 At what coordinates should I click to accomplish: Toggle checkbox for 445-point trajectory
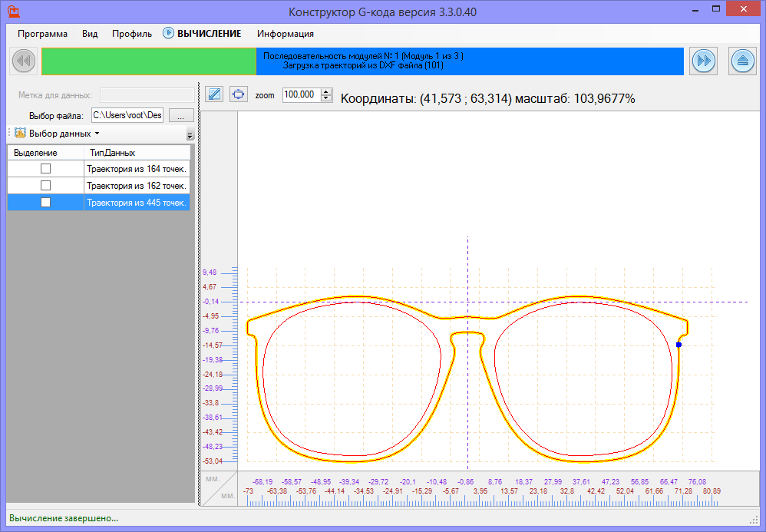tap(45, 202)
